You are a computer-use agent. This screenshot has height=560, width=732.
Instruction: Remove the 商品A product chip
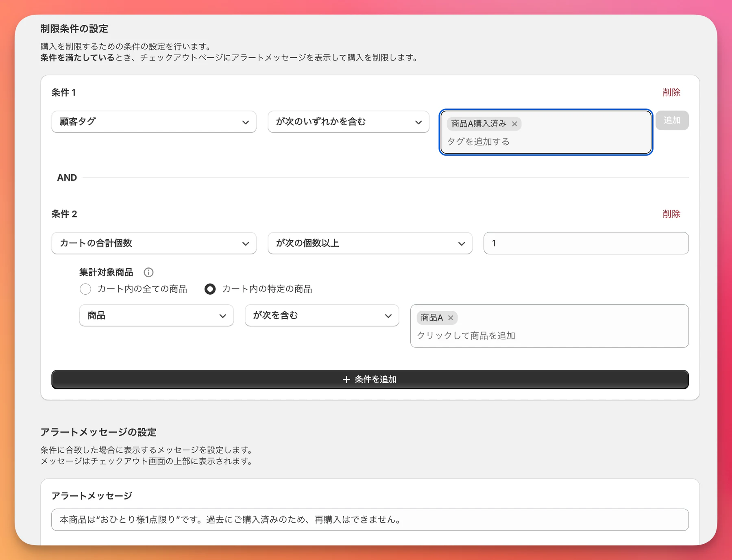(x=451, y=318)
